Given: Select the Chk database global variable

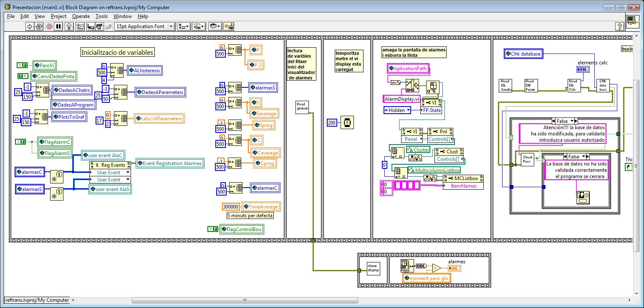Looking at the screenshot, I should (523, 53).
